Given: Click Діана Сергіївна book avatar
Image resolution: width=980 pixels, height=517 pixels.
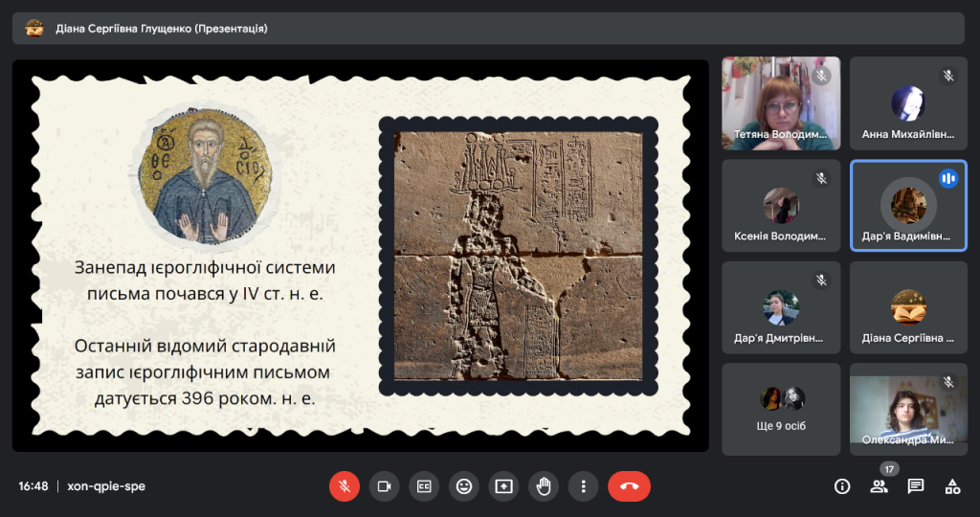Looking at the screenshot, I should (x=908, y=307).
